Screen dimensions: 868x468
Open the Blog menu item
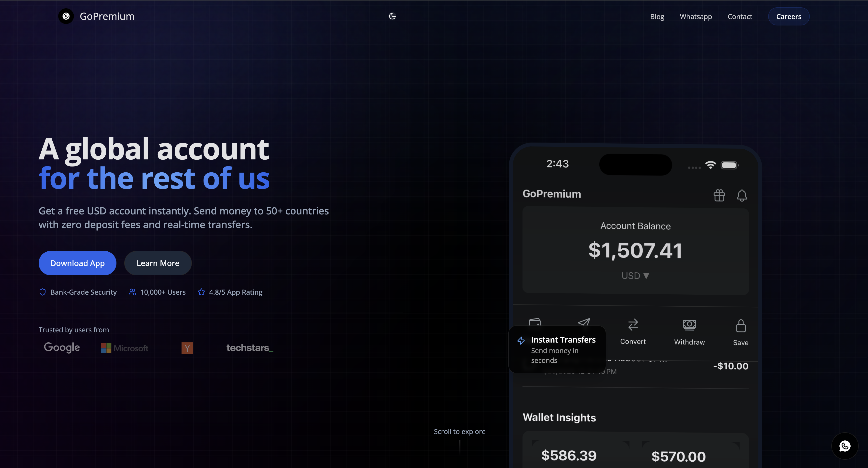657,16
